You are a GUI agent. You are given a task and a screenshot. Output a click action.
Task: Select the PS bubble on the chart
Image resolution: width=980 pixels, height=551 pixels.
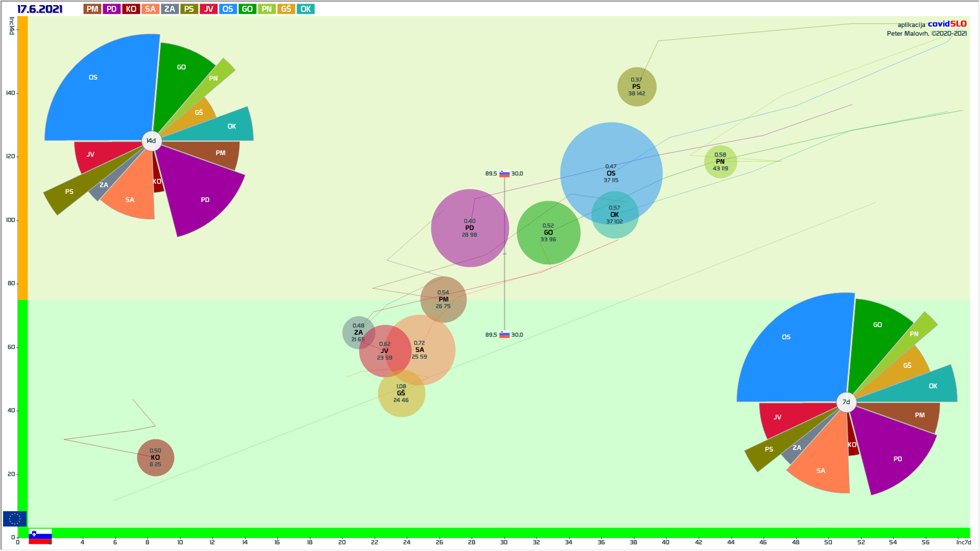pyautogui.click(x=636, y=87)
